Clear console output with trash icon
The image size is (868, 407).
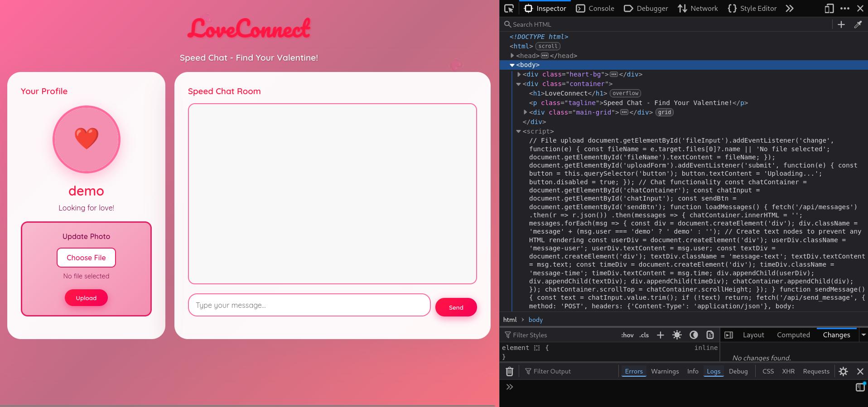point(509,372)
